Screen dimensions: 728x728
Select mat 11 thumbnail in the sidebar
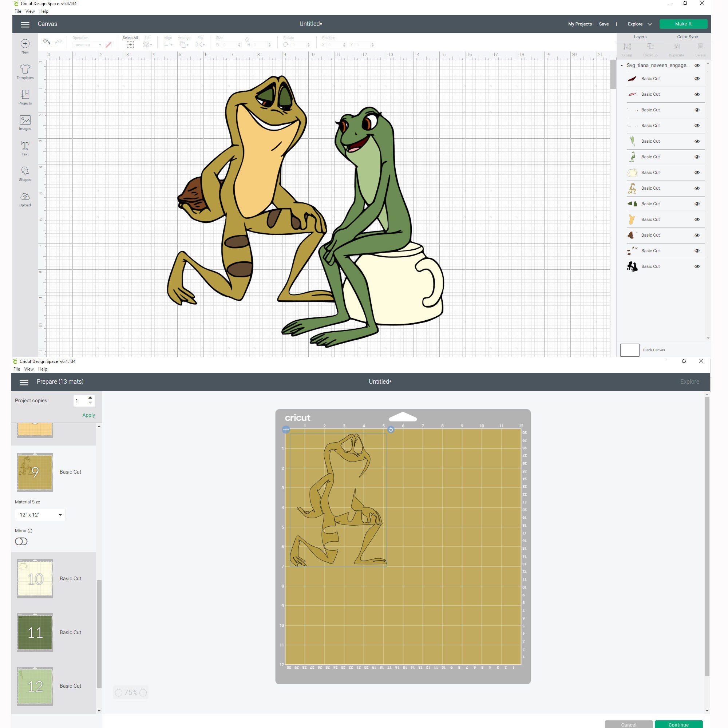35,632
